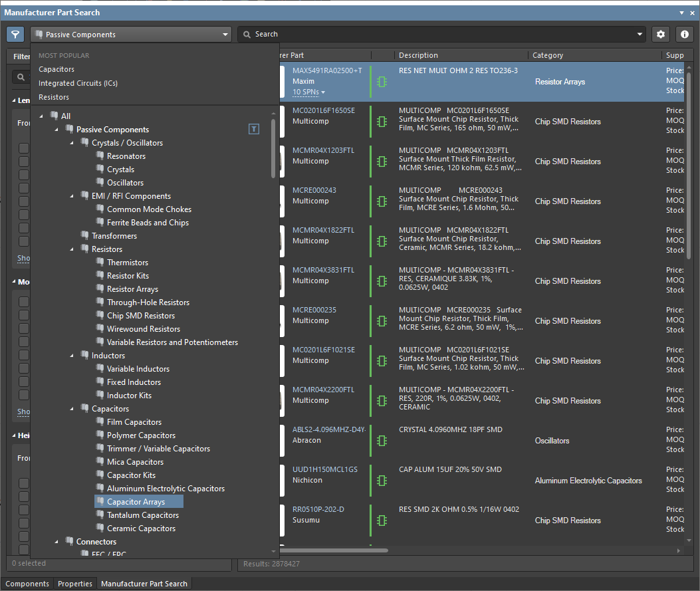
Task: Click the panel options arrow in title bar
Action: (x=681, y=13)
